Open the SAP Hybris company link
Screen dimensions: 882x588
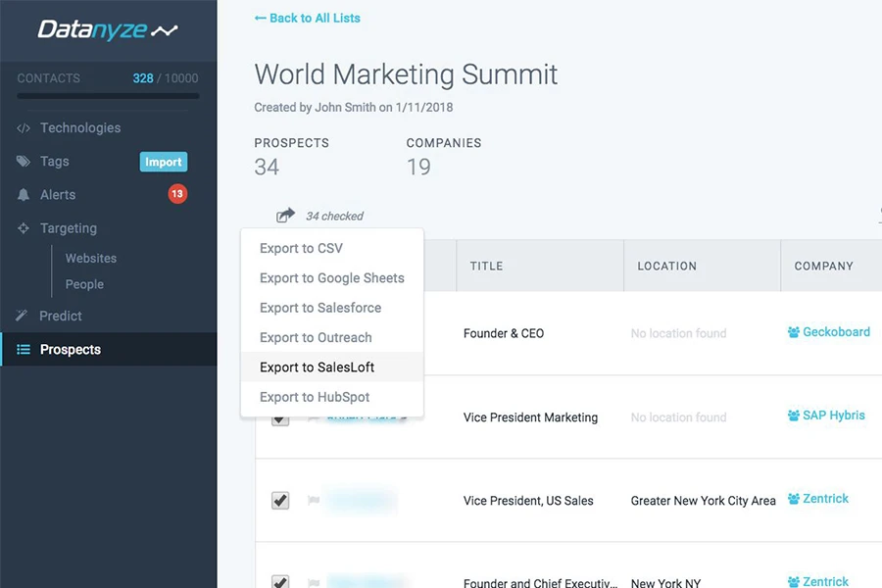pos(834,416)
